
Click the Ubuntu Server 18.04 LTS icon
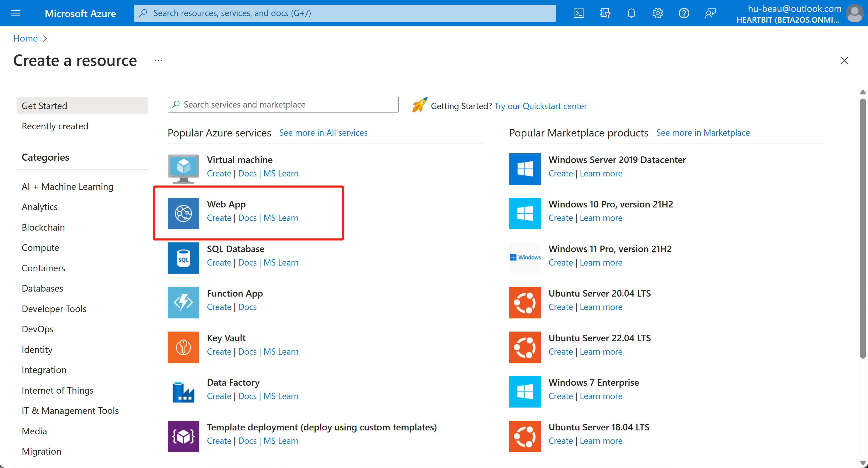click(x=525, y=436)
